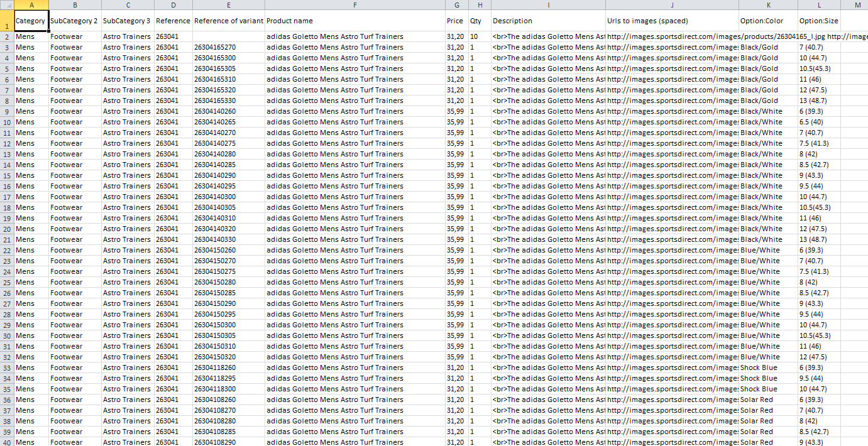
Task: Select size cell '13 (48.7)' in row 8
Action: [819, 101]
